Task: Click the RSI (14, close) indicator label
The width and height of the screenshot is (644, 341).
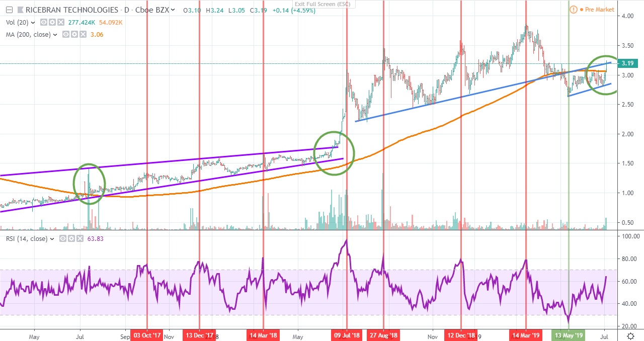Action: pos(26,239)
